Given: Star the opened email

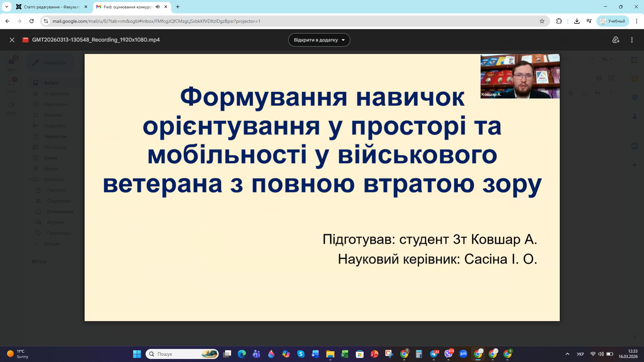Looking at the screenshot, I should 571,93.
